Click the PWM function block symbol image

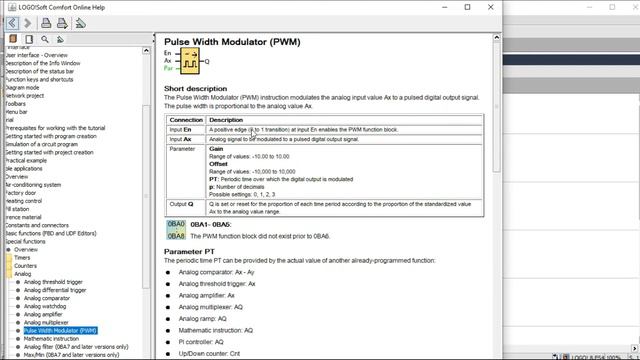coord(190,61)
